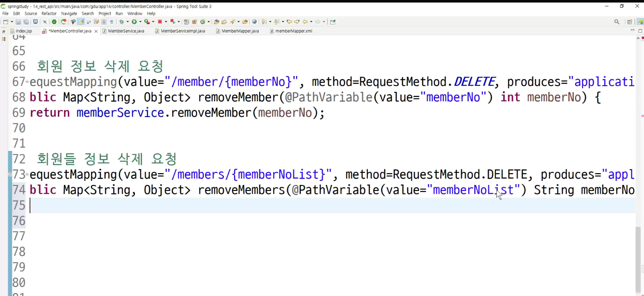644x296 pixels.
Task: Open the Navigate menu
Action: 69,14
